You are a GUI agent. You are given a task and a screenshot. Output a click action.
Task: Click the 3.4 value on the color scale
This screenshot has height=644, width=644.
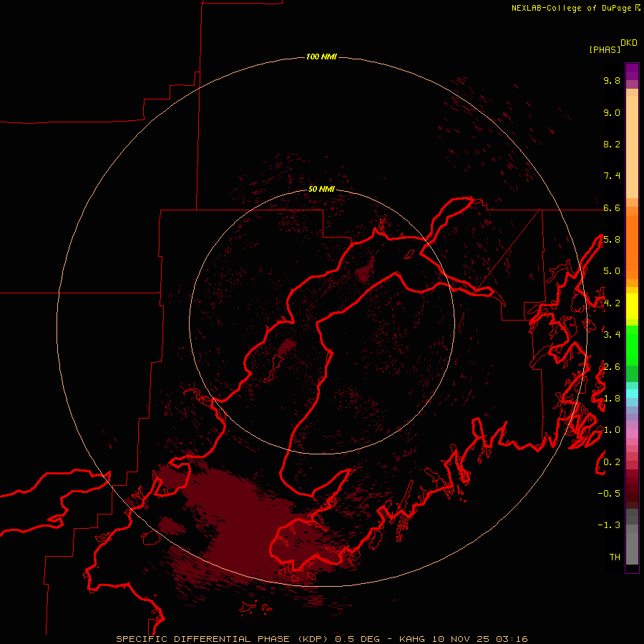[612, 334]
